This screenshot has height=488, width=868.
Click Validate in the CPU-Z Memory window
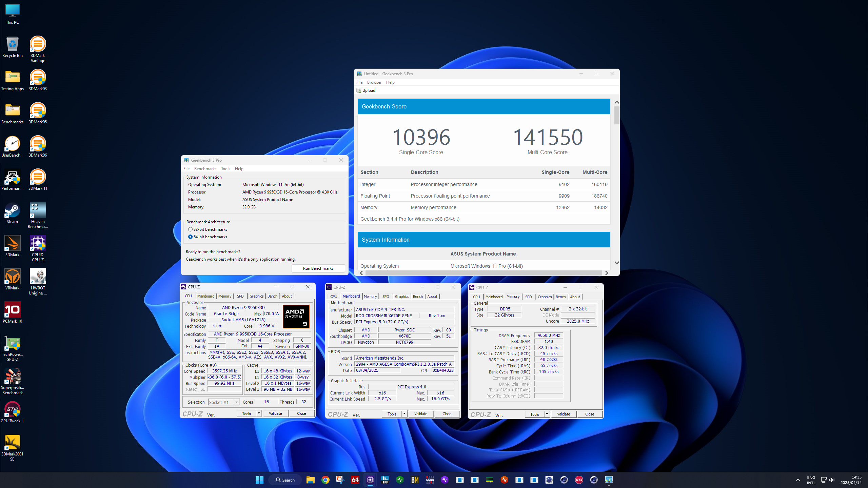pyautogui.click(x=564, y=414)
